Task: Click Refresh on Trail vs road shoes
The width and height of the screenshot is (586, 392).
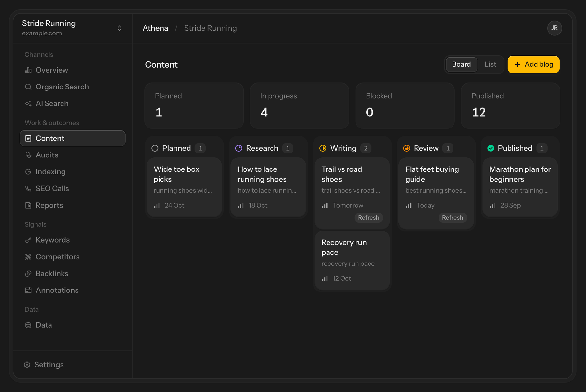Action: tap(369, 218)
